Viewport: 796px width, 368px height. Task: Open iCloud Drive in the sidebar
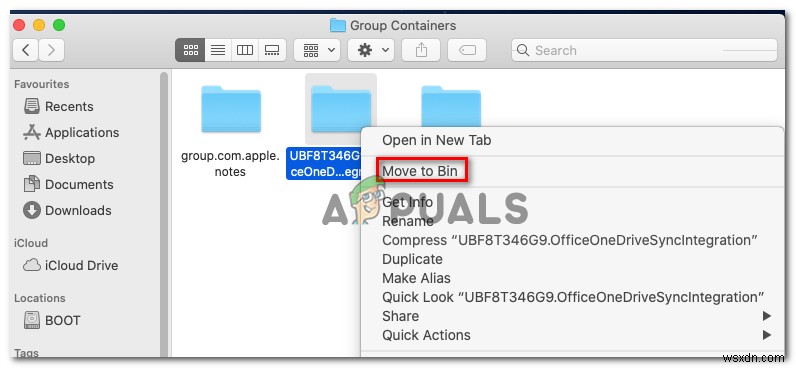71,265
